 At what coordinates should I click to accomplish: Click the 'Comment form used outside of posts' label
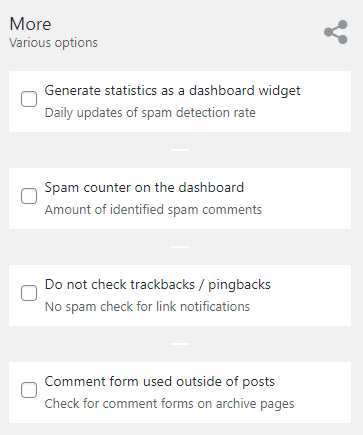tap(159, 382)
